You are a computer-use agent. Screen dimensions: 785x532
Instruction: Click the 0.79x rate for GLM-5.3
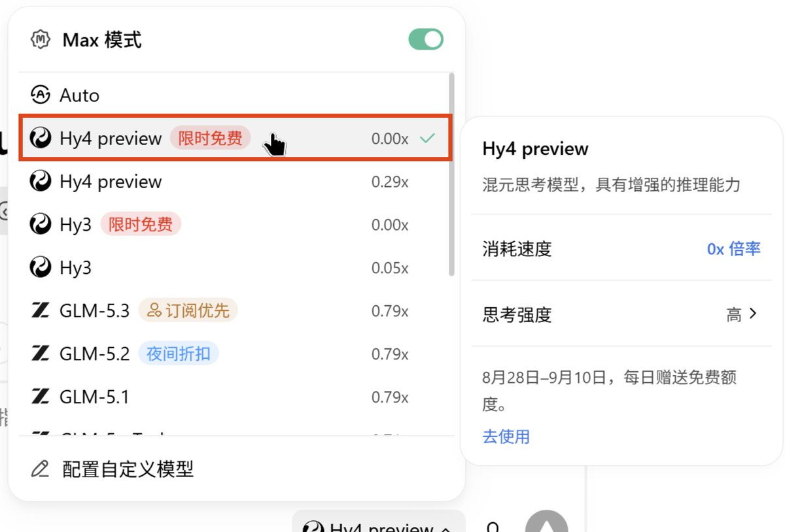(390, 311)
